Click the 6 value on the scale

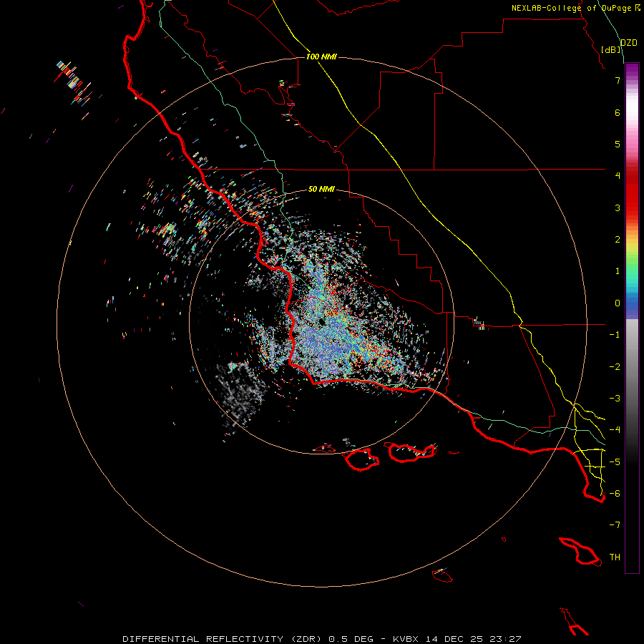pyautogui.click(x=618, y=112)
